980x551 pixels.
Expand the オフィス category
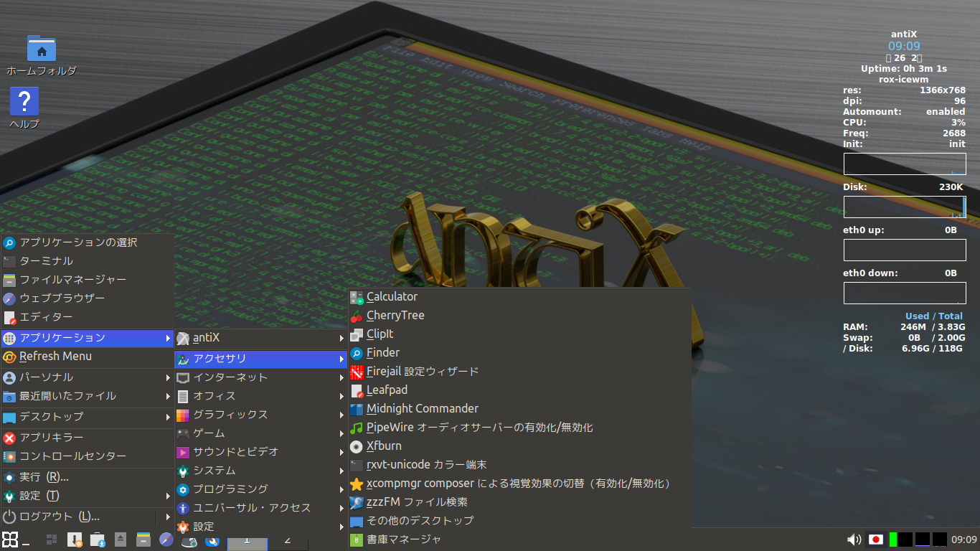pos(261,396)
